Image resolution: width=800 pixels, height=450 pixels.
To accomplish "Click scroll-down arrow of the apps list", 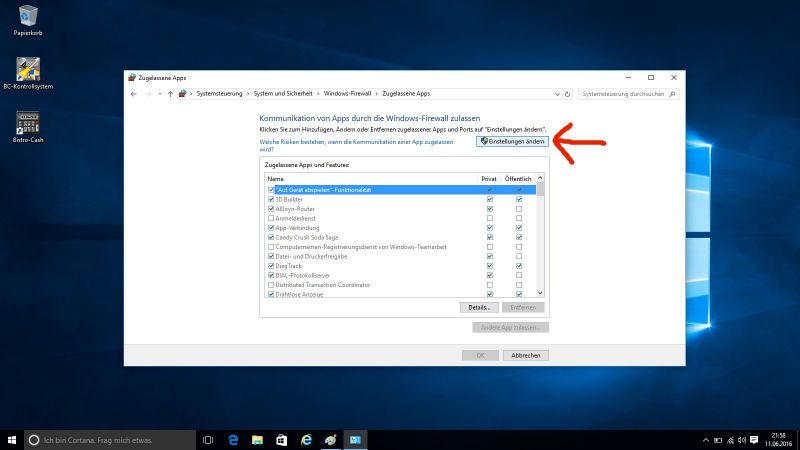I will 540,293.
